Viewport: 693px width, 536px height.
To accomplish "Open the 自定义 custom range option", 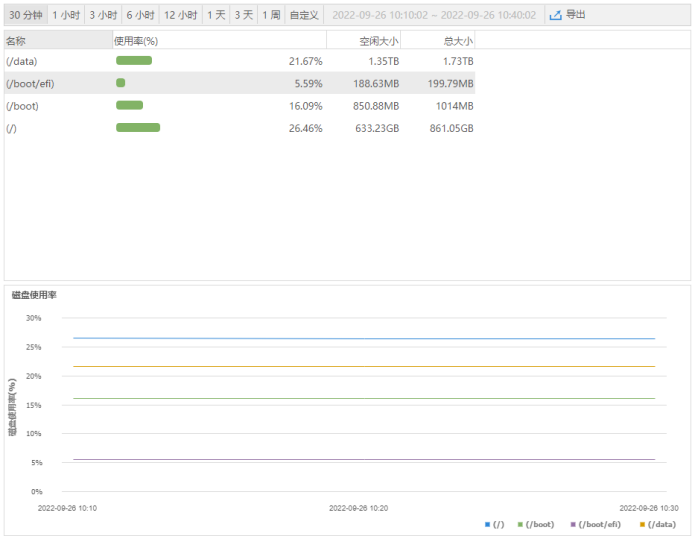I will click(303, 15).
